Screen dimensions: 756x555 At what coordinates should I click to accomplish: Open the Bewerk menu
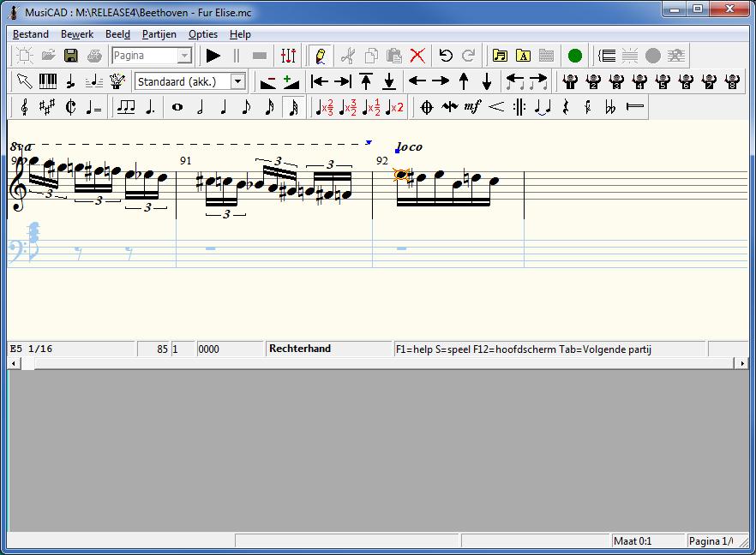77,34
